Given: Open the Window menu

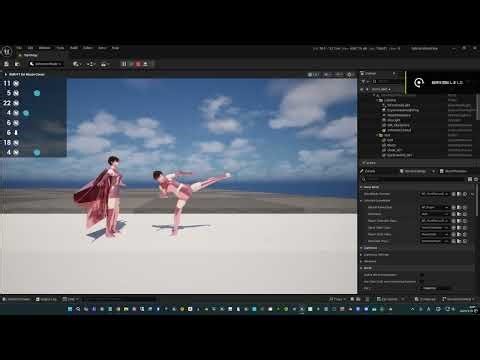Looking at the screenshot, I should tap(45, 48).
